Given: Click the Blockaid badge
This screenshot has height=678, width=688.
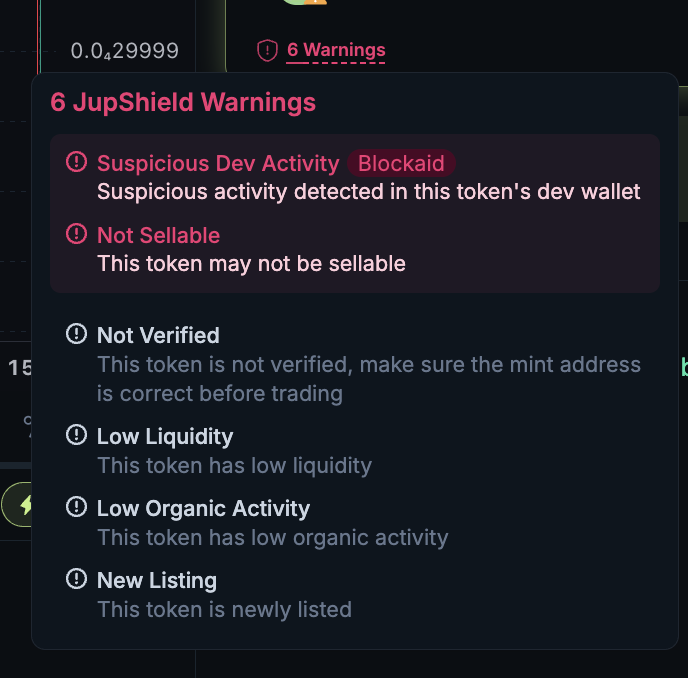Looking at the screenshot, I should (x=401, y=163).
